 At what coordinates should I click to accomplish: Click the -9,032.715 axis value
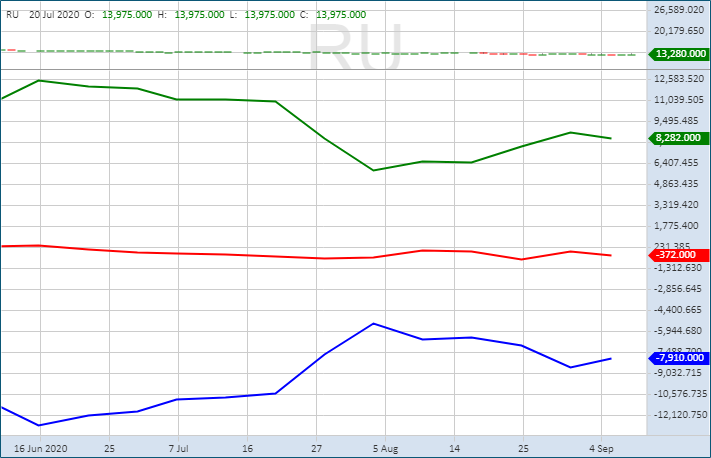pos(677,373)
